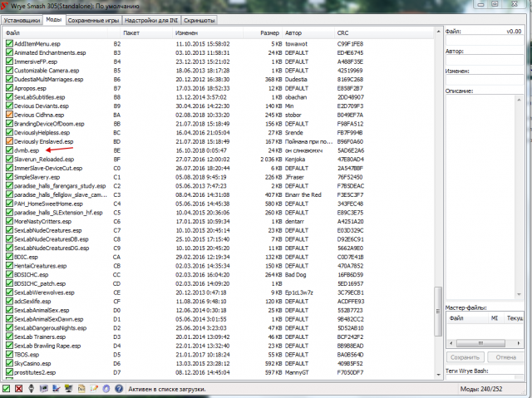The image size is (532, 398).
Task: Click the red X icon in status bar
Action: (19, 389)
